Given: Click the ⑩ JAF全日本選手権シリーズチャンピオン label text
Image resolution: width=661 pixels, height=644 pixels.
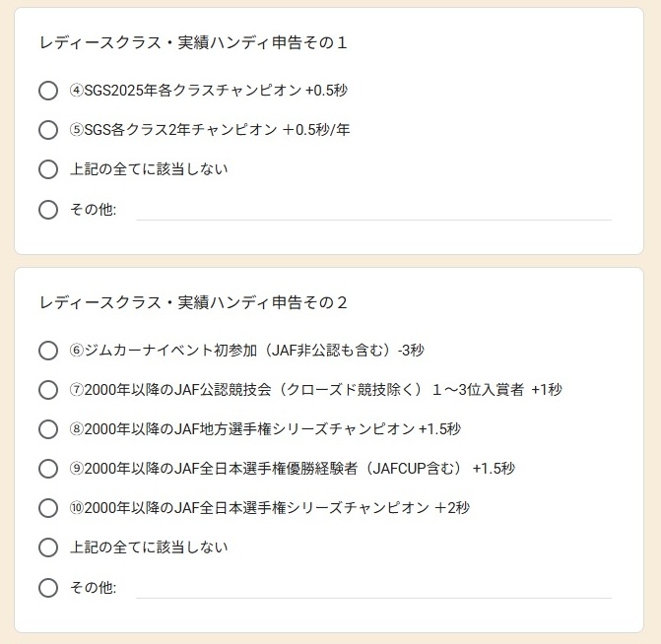Looking at the screenshot, I should (x=269, y=508).
